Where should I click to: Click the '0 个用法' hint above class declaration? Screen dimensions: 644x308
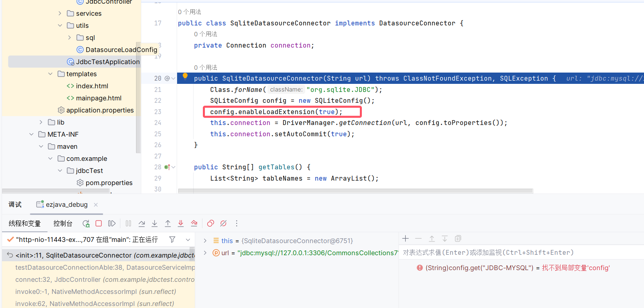click(190, 12)
